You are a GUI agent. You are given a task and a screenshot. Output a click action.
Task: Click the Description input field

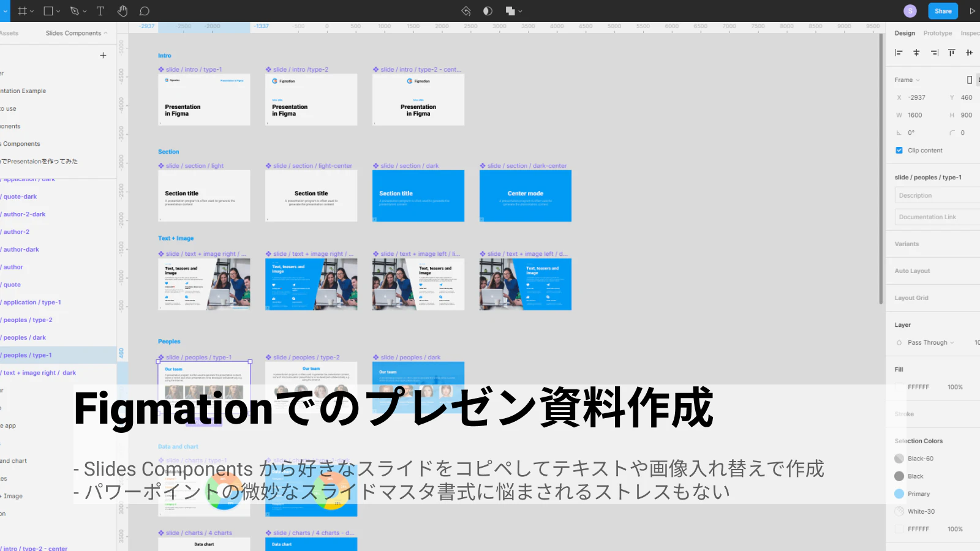[937, 195]
